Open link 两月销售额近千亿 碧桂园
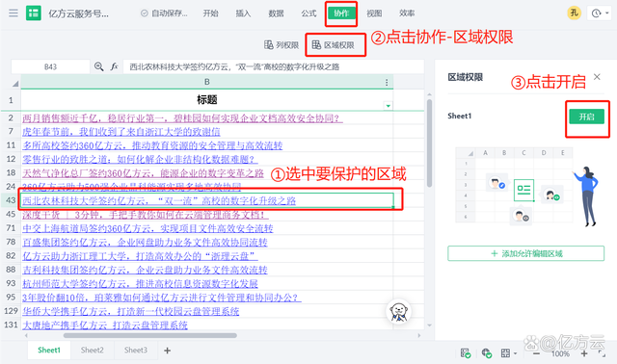 point(182,117)
